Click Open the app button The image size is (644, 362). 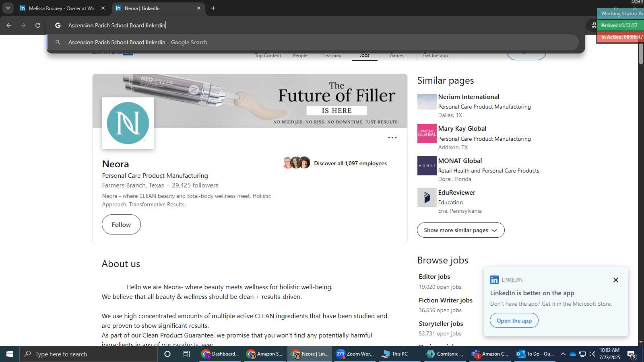tap(514, 321)
